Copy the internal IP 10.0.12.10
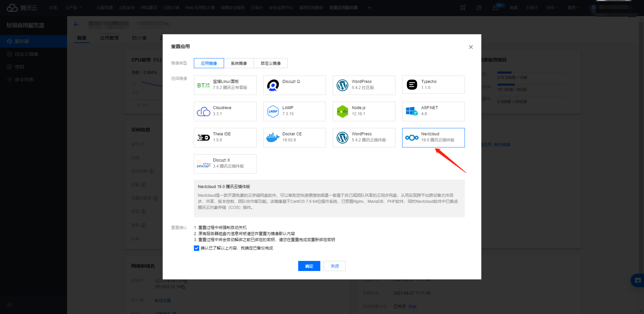 pyautogui.click(x=183, y=287)
